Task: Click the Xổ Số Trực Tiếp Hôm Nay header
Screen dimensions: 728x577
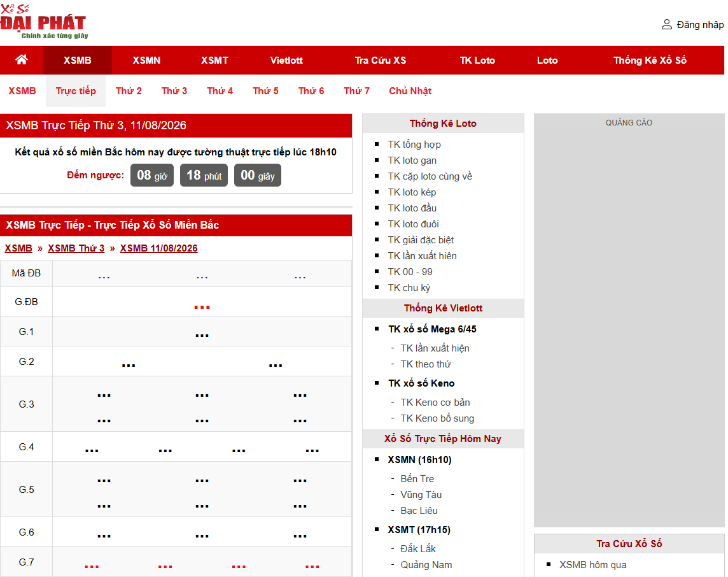Action: [x=443, y=439]
